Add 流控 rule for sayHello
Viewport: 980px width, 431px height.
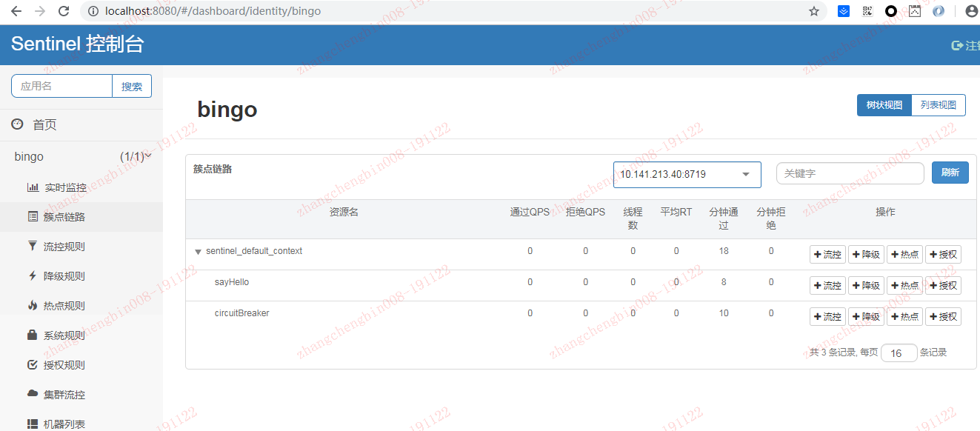point(827,286)
